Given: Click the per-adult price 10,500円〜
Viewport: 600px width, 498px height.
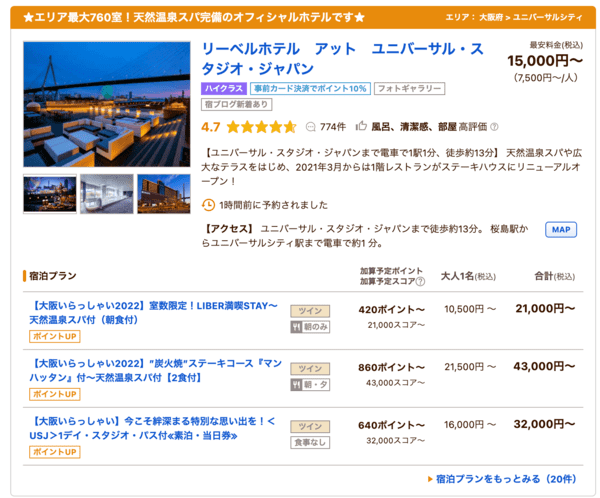Looking at the screenshot, I should (470, 309).
